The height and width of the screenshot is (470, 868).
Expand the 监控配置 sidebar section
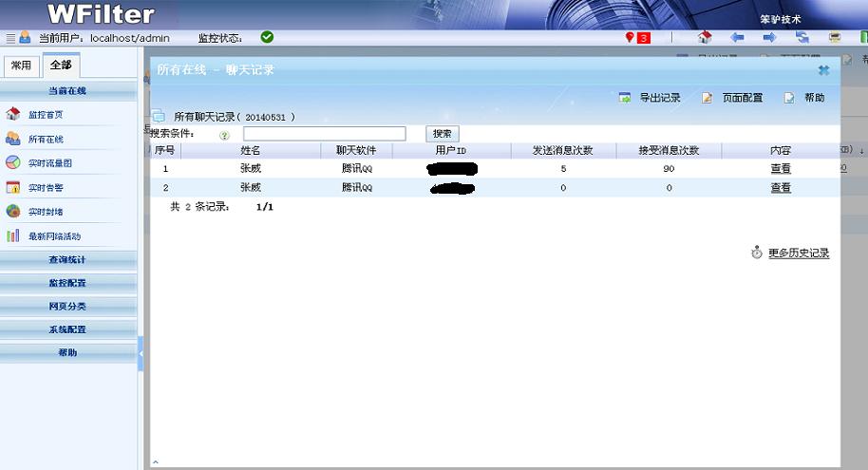coord(67,283)
